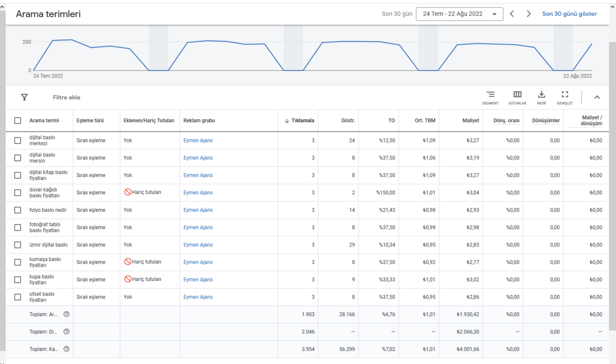Viewport: 616px width, 364px height.
Task: Sort by TO column header
Action: 392,120
